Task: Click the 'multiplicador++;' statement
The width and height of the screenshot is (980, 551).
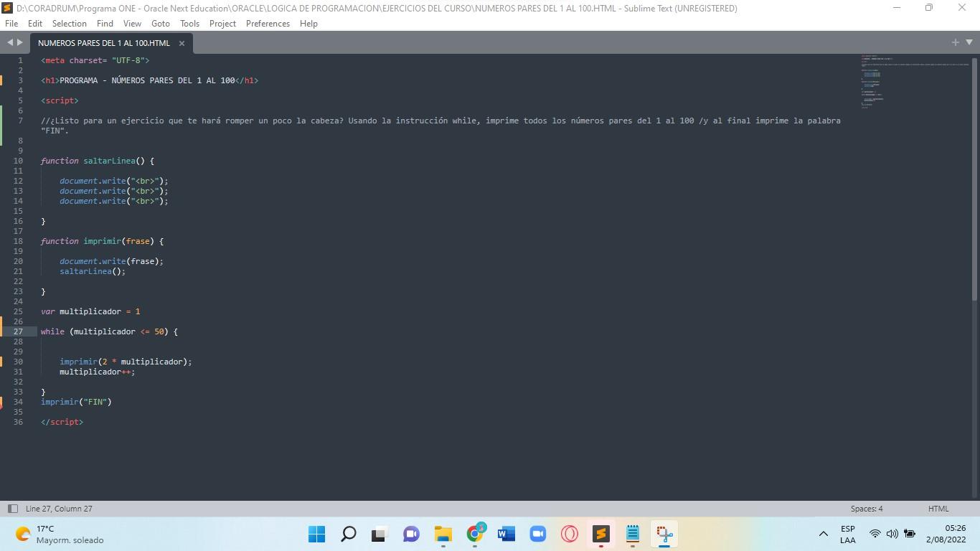Action: [x=98, y=372]
